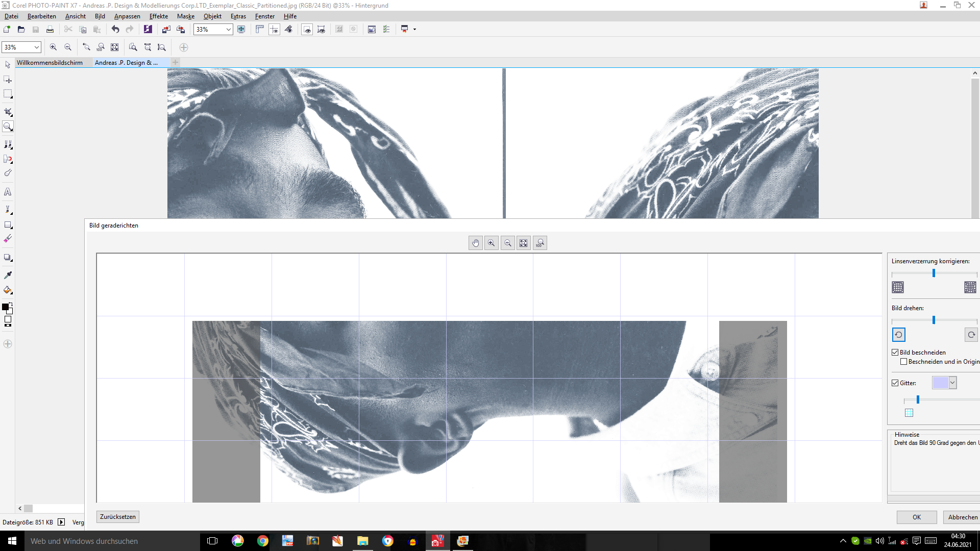
Task: Open the Effekte menu
Action: [159, 16]
